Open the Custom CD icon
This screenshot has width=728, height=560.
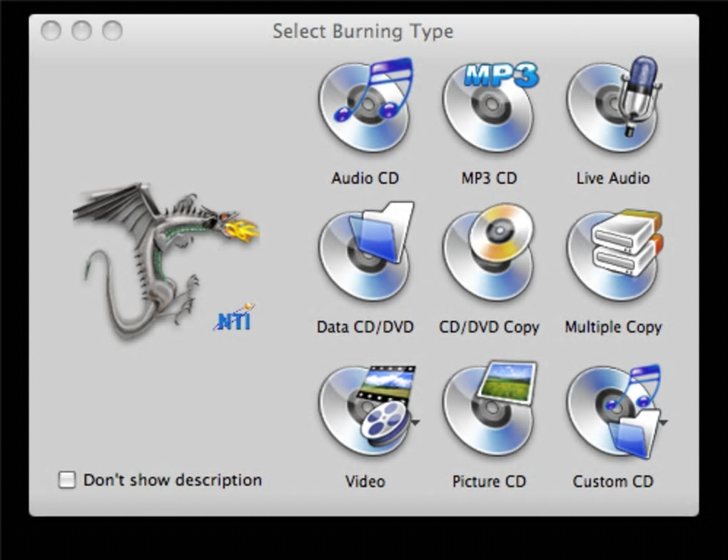(614, 411)
